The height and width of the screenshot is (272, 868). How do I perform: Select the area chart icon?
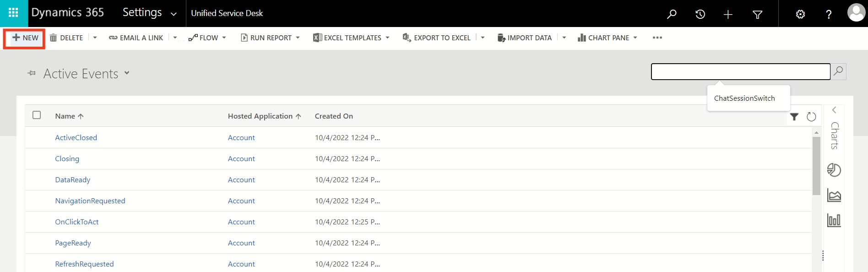pos(834,195)
